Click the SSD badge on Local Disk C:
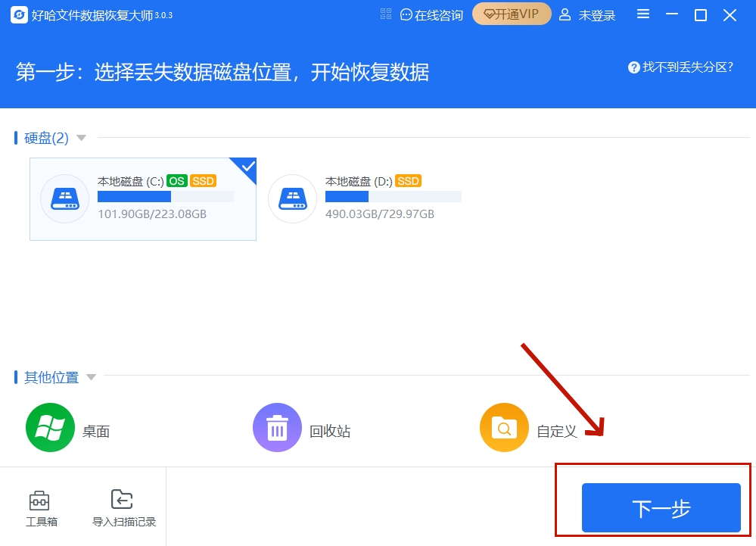The height and width of the screenshot is (546, 756). click(203, 181)
